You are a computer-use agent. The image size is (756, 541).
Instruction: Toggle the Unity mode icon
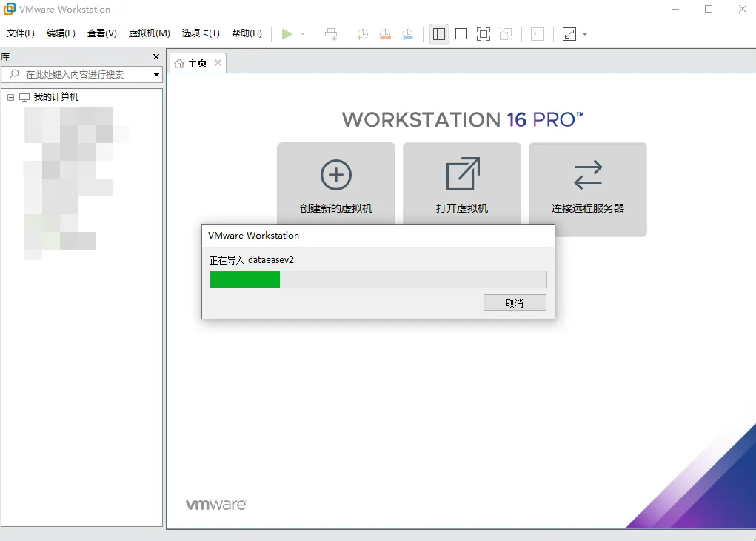[x=506, y=34]
